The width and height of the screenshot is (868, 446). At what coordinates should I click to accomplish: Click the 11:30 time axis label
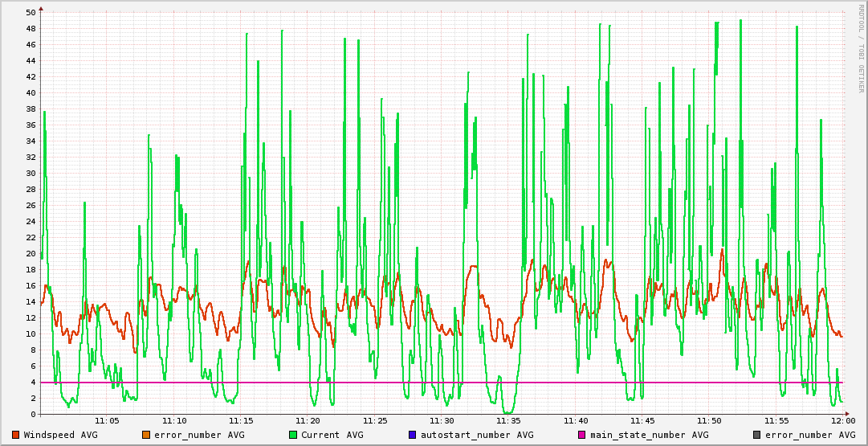pyautogui.click(x=442, y=421)
